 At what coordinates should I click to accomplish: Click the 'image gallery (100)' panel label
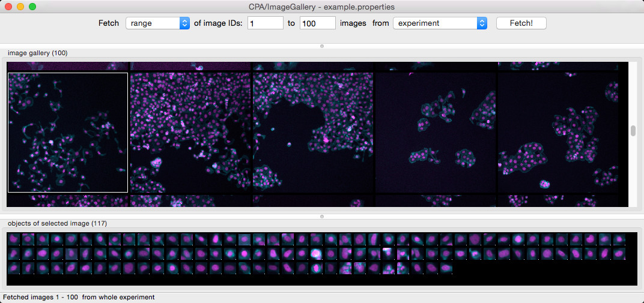[x=38, y=53]
